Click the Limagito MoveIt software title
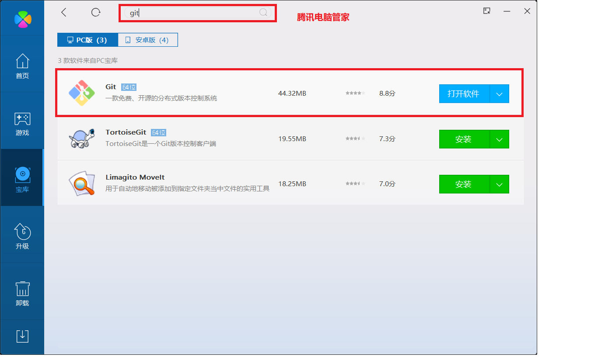The image size is (605, 364). [x=135, y=177]
